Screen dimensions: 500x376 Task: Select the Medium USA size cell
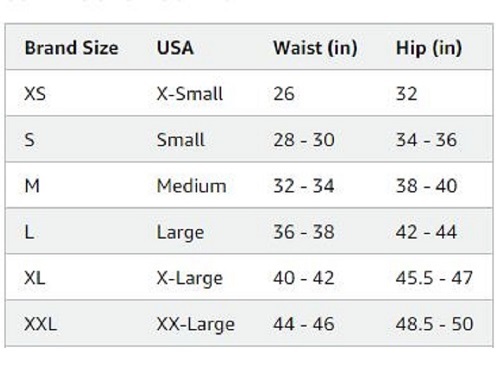tap(191, 186)
